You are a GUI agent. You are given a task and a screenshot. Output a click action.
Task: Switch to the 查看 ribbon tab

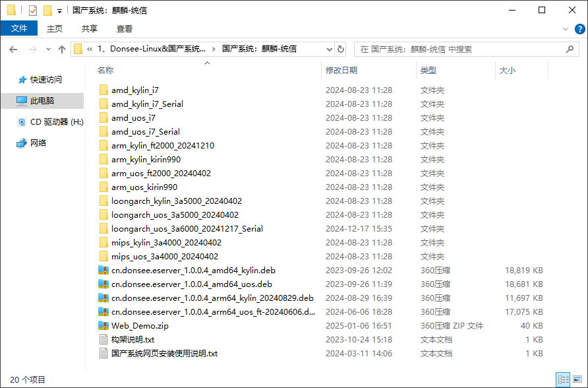tap(124, 28)
